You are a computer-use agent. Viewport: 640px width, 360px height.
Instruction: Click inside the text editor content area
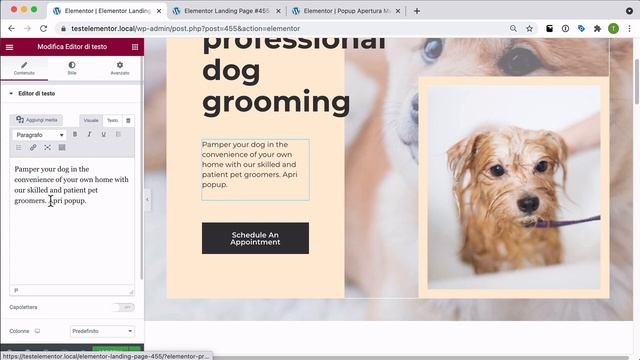[x=72, y=222]
